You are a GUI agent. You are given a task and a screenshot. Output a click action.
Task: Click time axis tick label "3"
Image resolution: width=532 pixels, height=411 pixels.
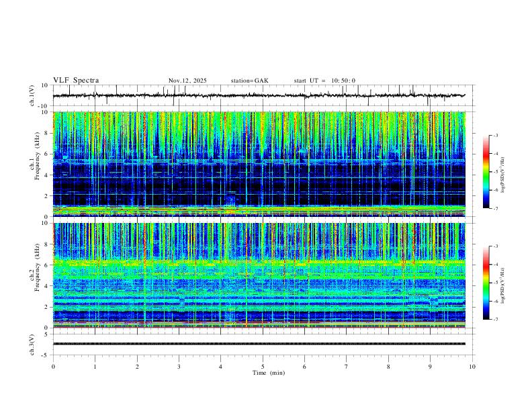click(x=179, y=367)
